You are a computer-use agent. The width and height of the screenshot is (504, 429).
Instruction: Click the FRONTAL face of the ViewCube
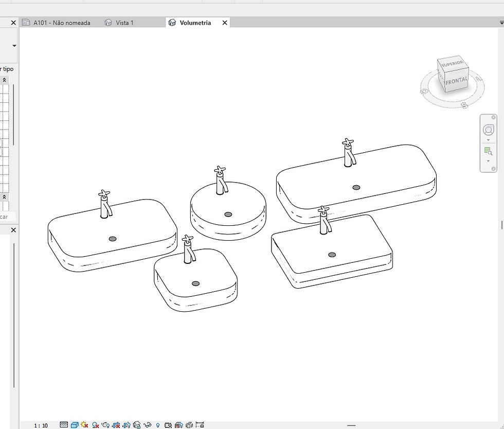[456, 80]
